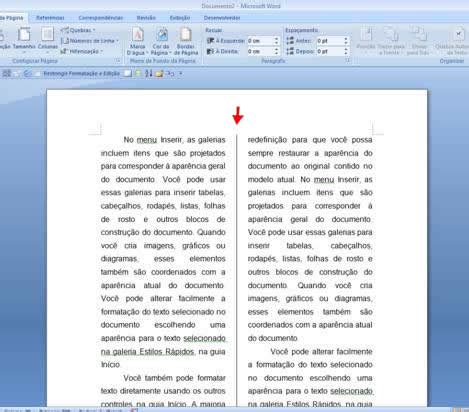
Task: Switch to the Revisão tab
Action: click(146, 18)
